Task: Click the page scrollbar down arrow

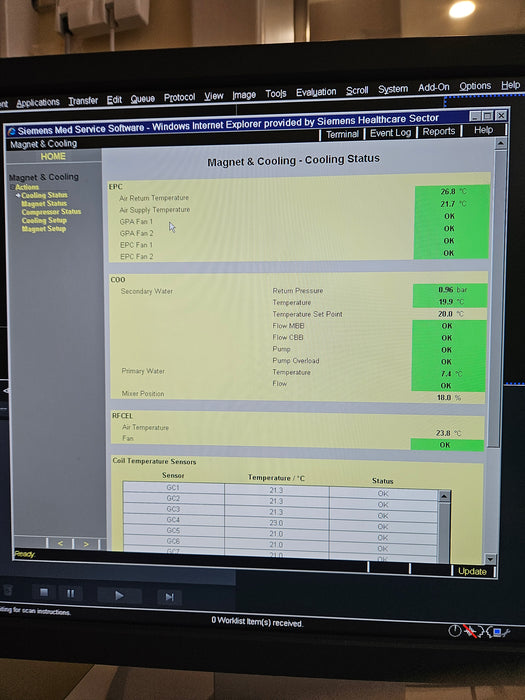Action: 490,559
